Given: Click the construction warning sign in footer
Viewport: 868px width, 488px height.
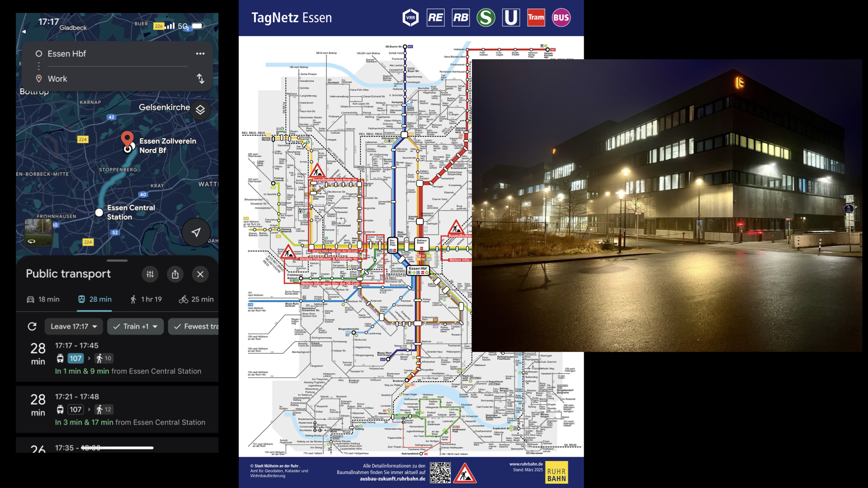Looking at the screenshot, I should tap(465, 474).
